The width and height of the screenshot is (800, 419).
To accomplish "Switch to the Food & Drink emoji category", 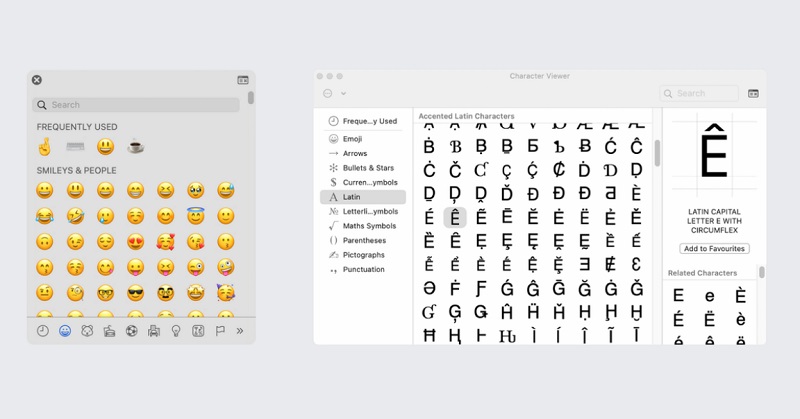I will (109, 331).
